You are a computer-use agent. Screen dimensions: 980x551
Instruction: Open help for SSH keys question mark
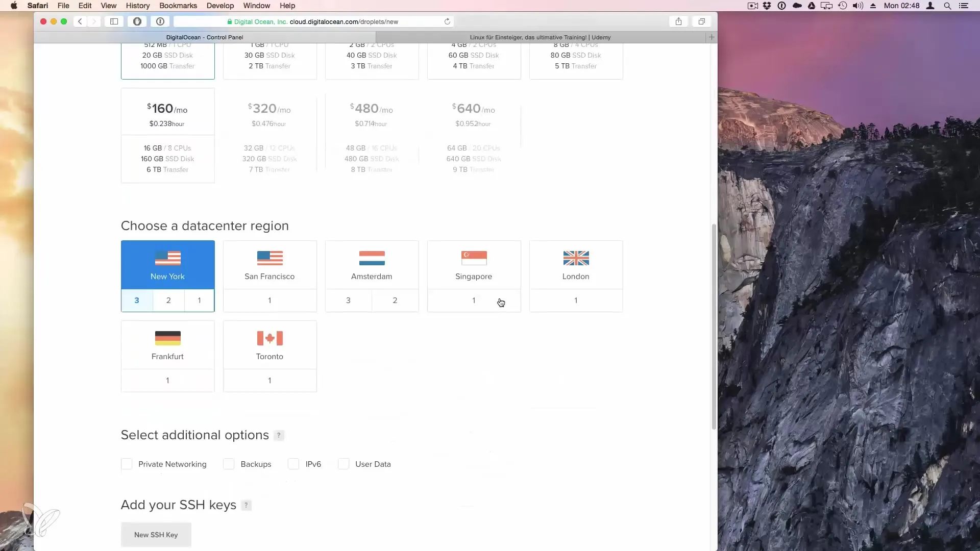[246, 506]
